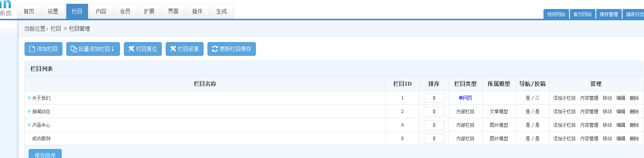Image resolution: width=644 pixels, height=158 pixels.
Task: Click the 添加栏目 page icon
Action: coord(32,49)
